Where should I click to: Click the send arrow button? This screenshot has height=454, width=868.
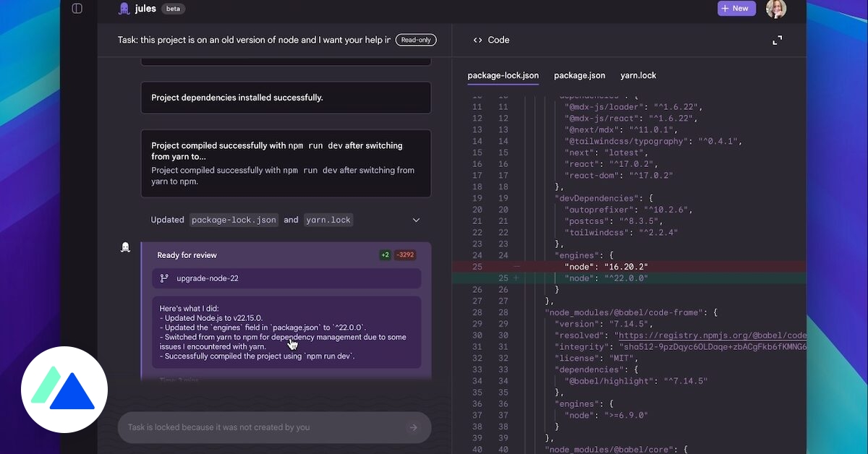click(x=414, y=427)
